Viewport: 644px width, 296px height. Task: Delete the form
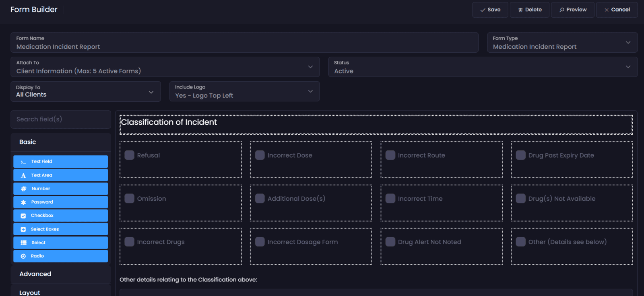click(x=530, y=10)
